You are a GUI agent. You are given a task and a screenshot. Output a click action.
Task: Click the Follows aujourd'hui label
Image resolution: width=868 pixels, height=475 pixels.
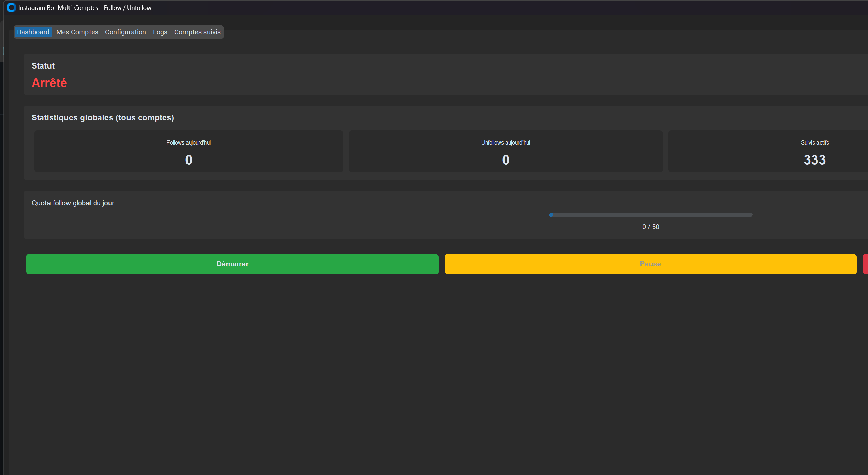189,142
